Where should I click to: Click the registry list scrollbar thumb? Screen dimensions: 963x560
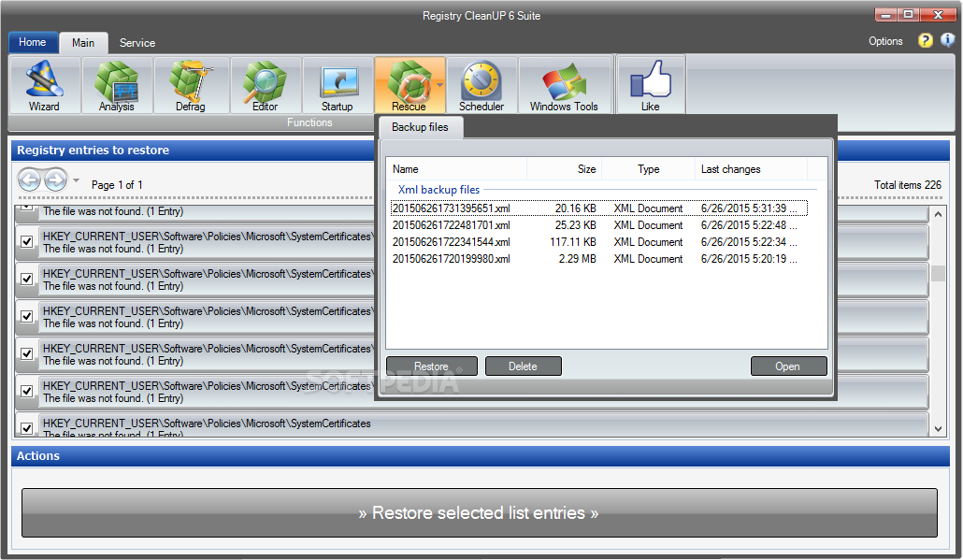click(x=938, y=273)
